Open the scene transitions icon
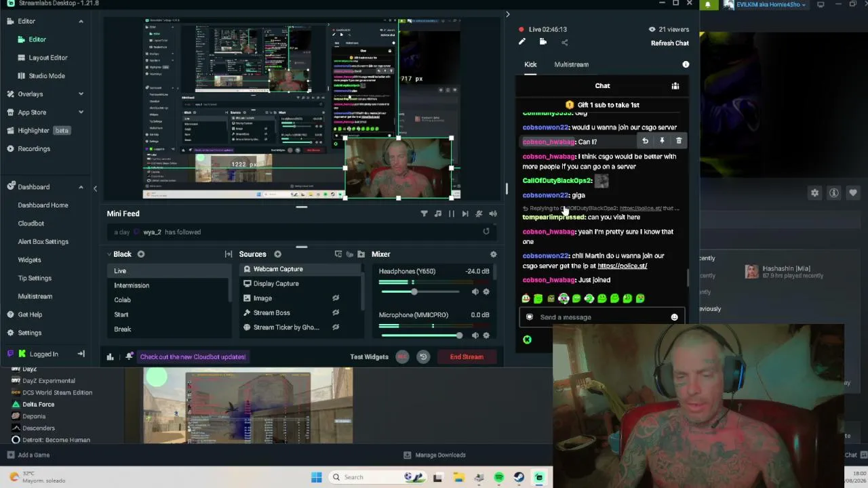The width and height of the screenshot is (868, 488). (229, 254)
